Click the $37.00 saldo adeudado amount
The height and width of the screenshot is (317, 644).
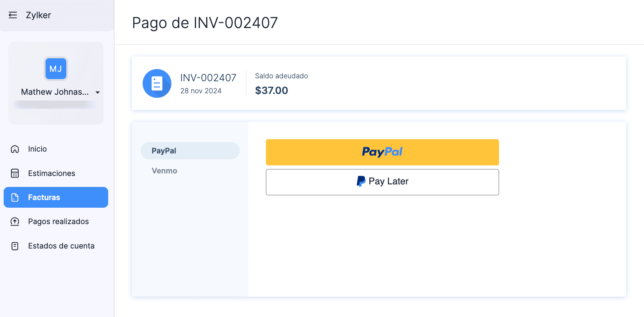point(271,90)
